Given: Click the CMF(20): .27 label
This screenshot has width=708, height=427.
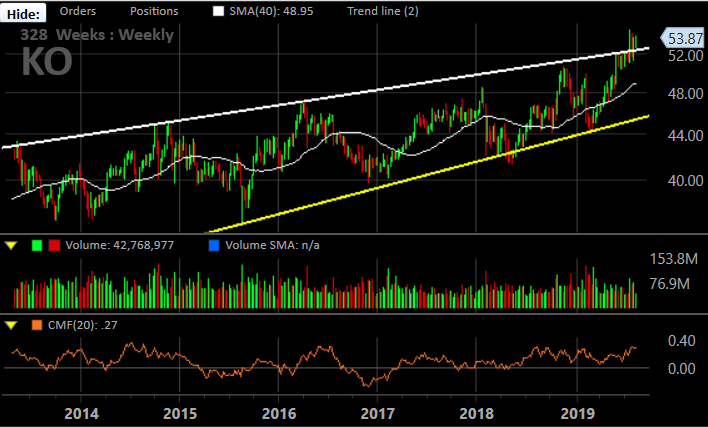Looking at the screenshot, I should tap(83, 325).
